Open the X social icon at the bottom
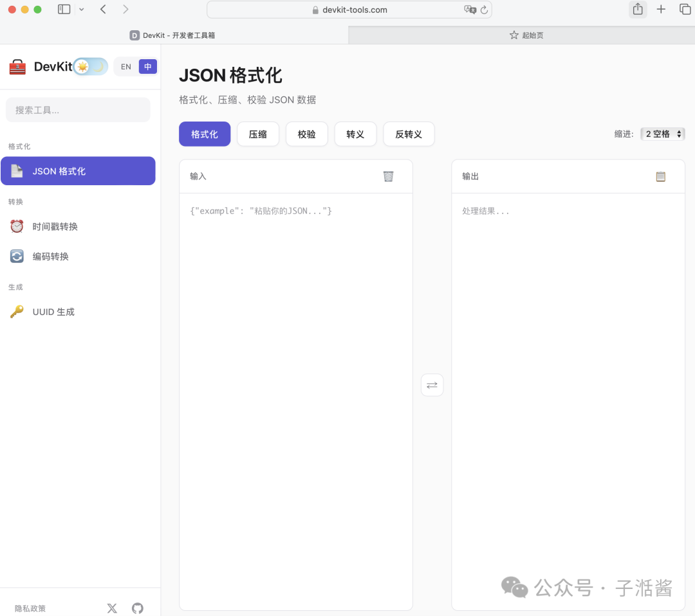This screenshot has height=616, width=695. point(112,608)
